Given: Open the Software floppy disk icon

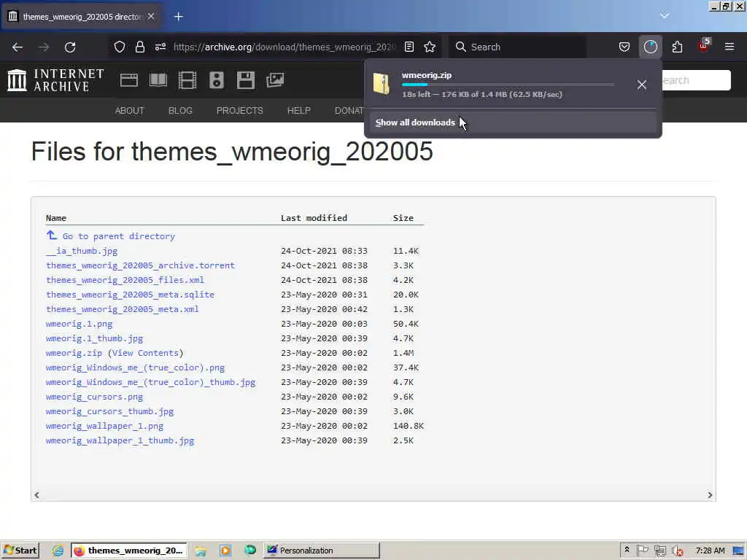Looking at the screenshot, I should click(x=246, y=80).
